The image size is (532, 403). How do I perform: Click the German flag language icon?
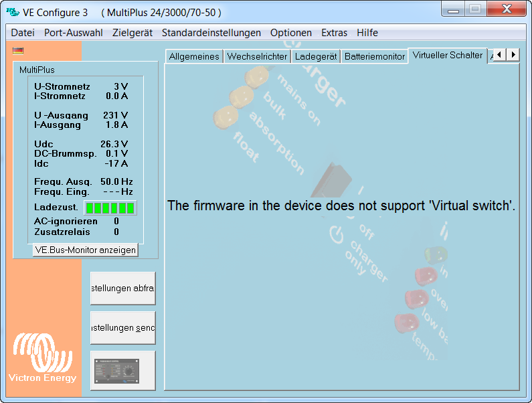pyautogui.click(x=18, y=50)
